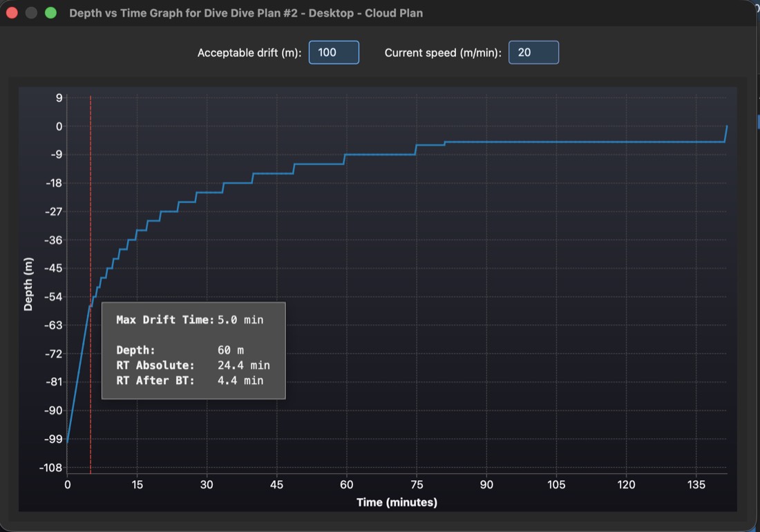Image resolution: width=760 pixels, height=532 pixels.
Task: Click the '4.4 min' value in tooltip
Action: click(240, 381)
